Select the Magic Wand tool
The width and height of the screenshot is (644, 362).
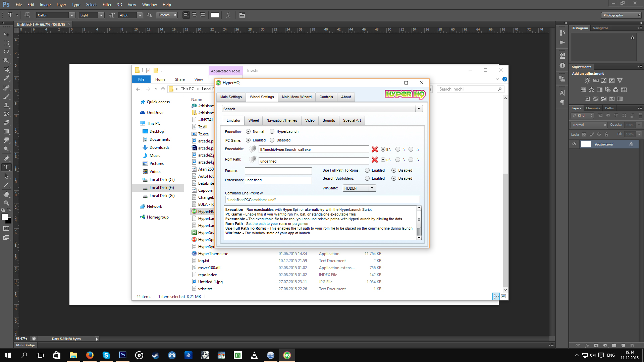click(x=6, y=60)
